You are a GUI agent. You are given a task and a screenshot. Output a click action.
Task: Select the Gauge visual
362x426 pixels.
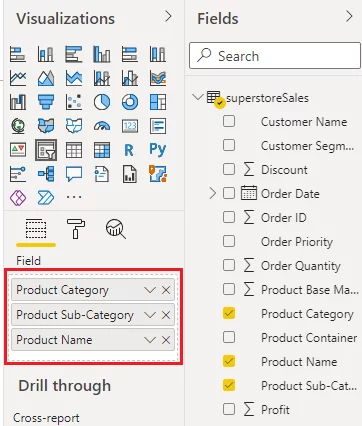[x=102, y=126]
